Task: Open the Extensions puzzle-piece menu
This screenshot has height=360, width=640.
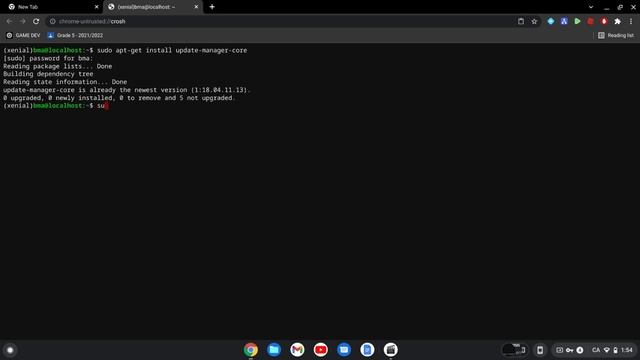Action: [x=618, y=21]
